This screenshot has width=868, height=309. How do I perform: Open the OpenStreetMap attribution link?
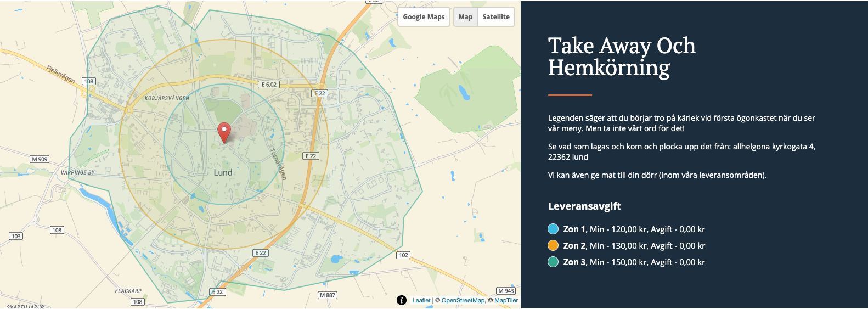(463, 300)
